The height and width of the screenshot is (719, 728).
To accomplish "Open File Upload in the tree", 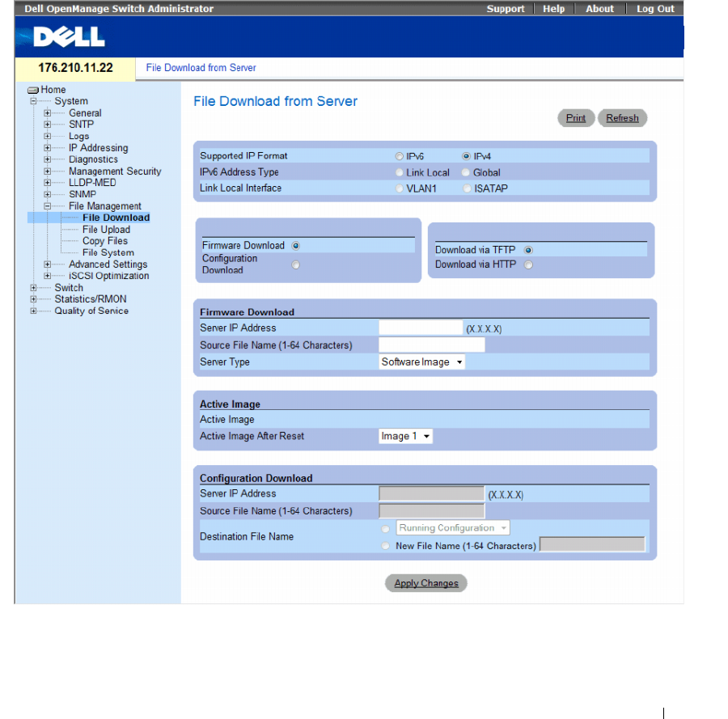I will tap(106, 230).
